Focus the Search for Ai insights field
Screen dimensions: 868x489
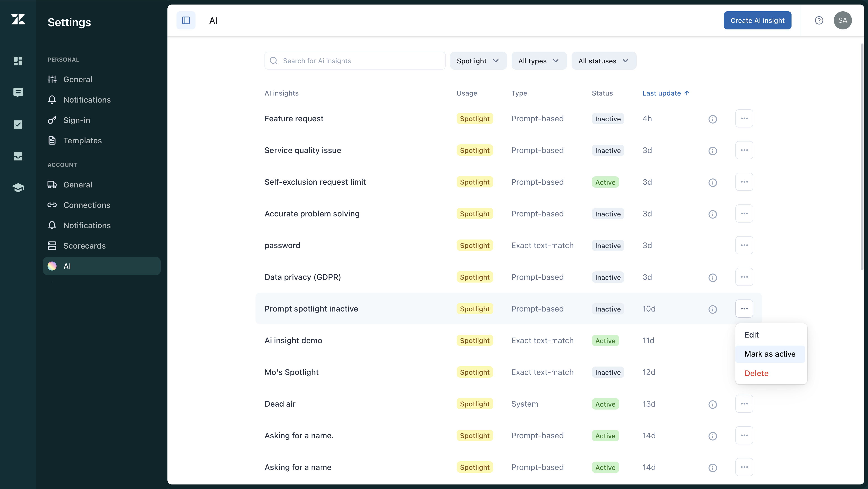pos(355,61)
